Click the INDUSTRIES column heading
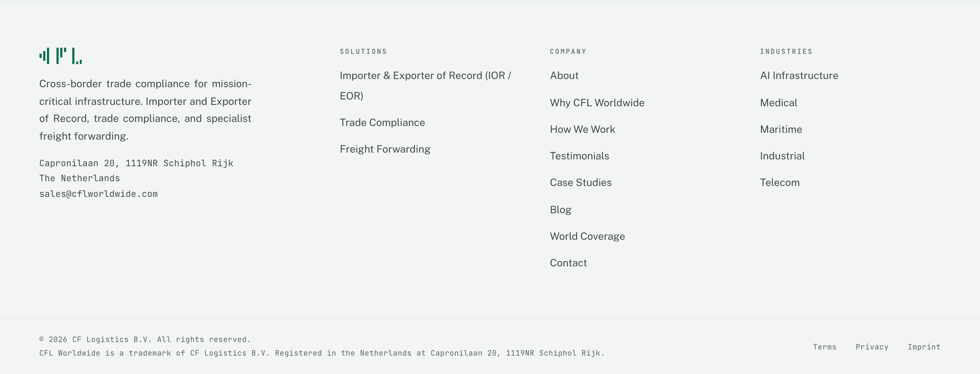Screen dimensions: 980x374 786,51
